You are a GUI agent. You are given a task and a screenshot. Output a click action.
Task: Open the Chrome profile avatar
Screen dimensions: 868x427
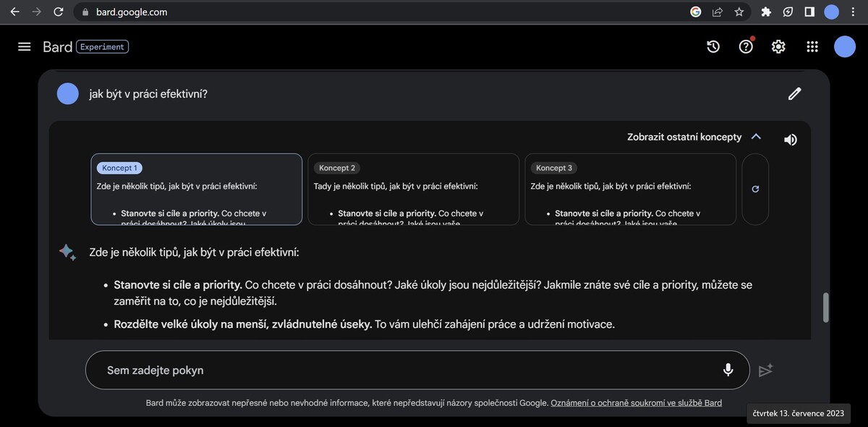[x=832, y=12]
